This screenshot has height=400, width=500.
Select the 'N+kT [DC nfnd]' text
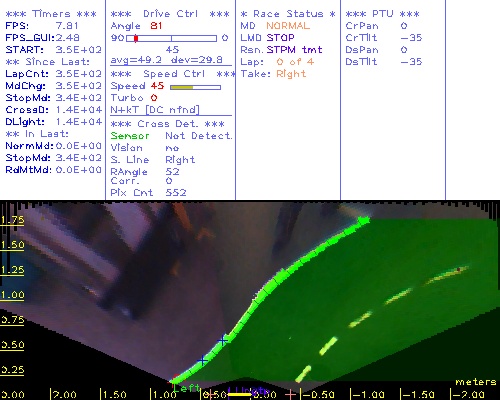click(x=155, y=110)
